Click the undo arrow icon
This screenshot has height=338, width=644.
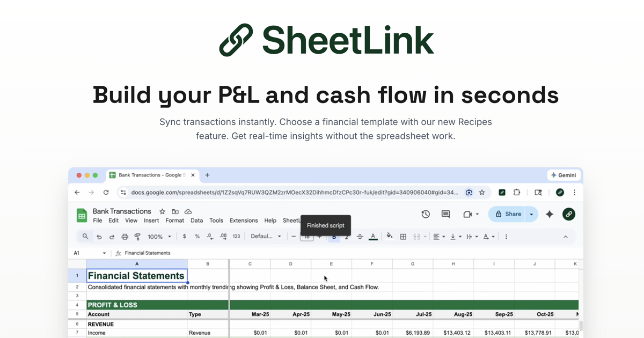99,237
